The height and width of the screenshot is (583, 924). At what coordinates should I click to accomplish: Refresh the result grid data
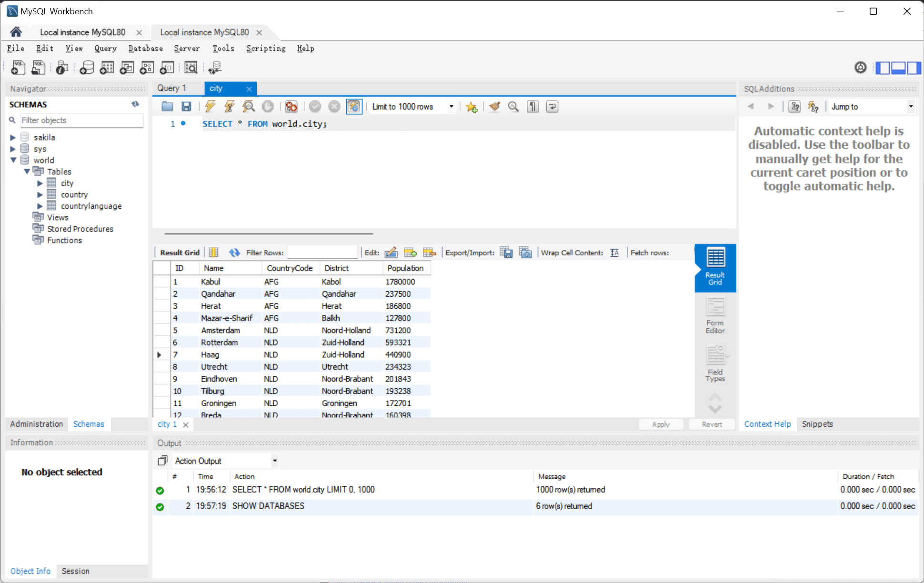pyautogui.click(x=234, y=252)
